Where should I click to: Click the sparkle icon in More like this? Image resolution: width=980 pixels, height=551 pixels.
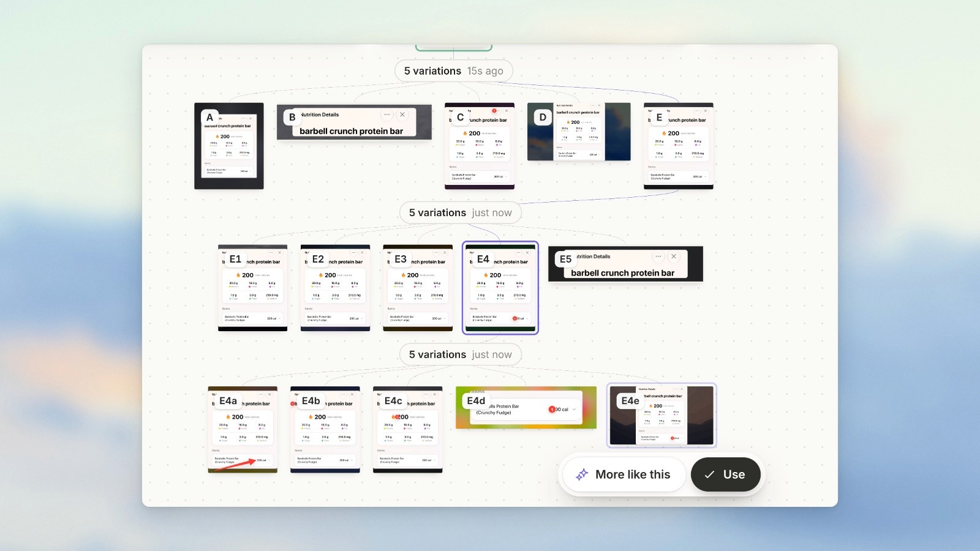click(582, 474)
